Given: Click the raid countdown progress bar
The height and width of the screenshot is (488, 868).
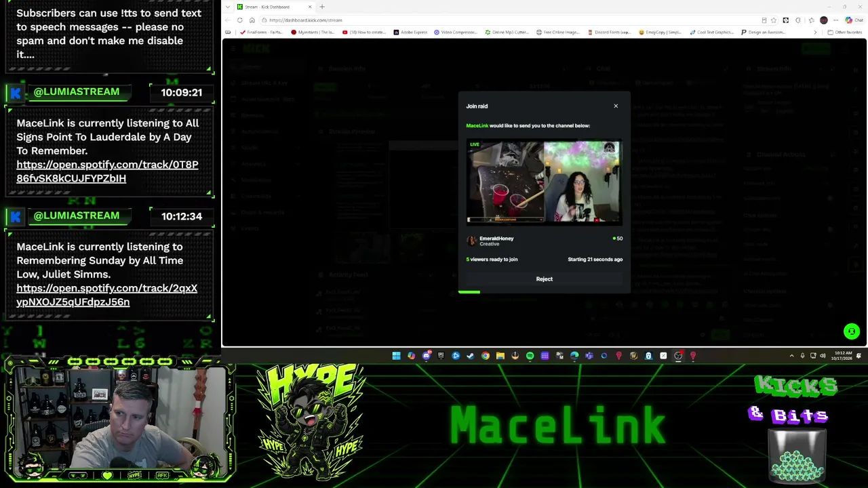Looking at the screenshot, I should pyautogui.click(x=544, y=292).
